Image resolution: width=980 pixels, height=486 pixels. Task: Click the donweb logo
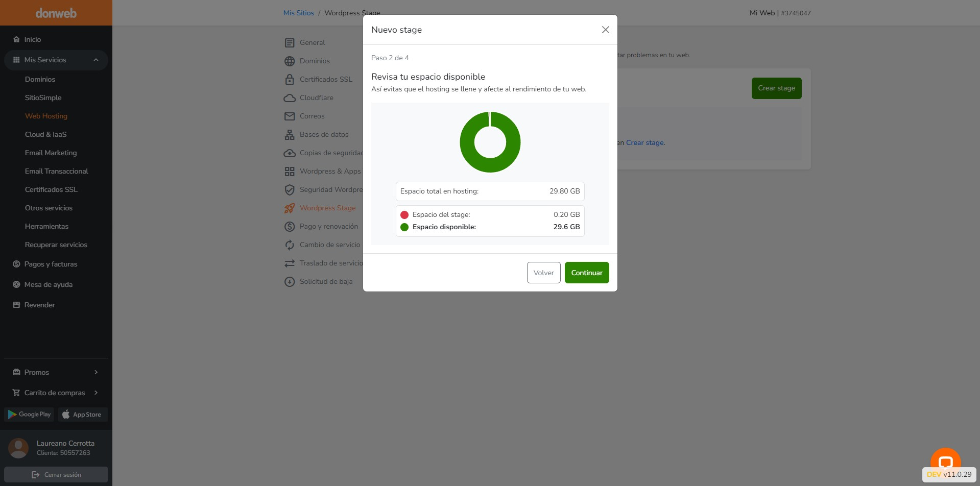coord(56,13)
